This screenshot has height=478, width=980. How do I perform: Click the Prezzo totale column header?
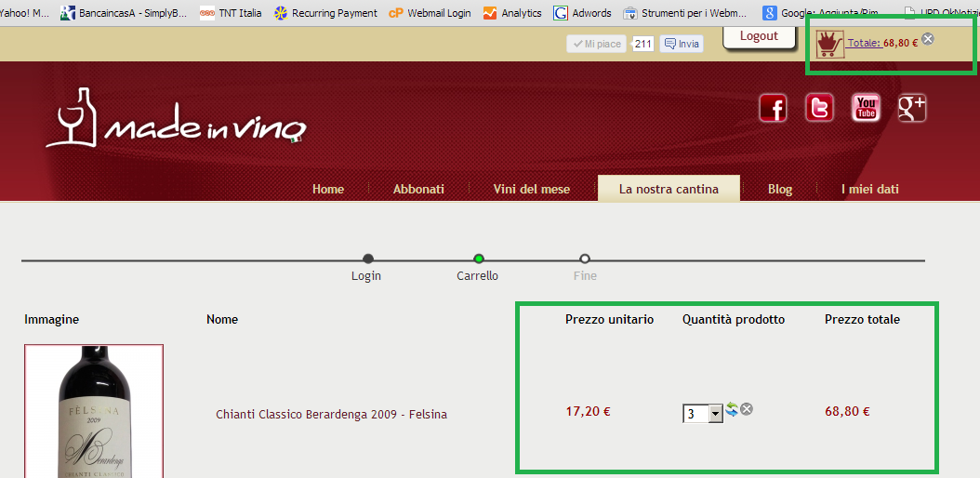click(x=863, y=319)
